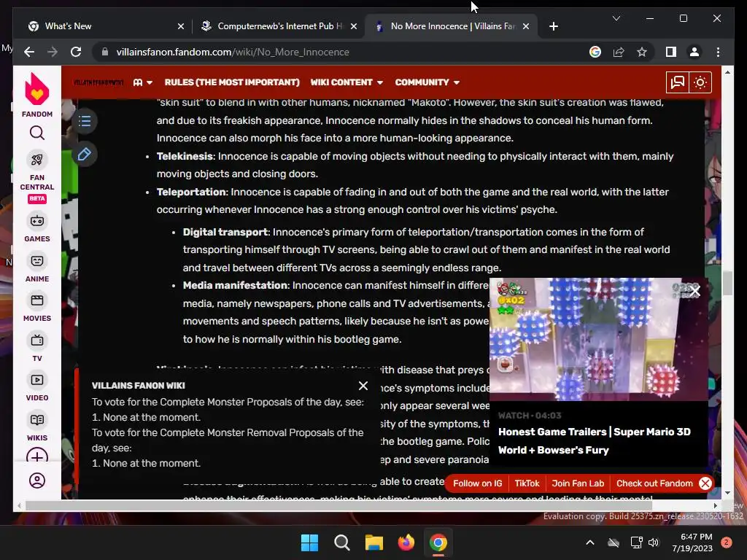The height and width of the screenshot is (560, 747).
Task: Click Follow on IG link
Action: (477, 483)
